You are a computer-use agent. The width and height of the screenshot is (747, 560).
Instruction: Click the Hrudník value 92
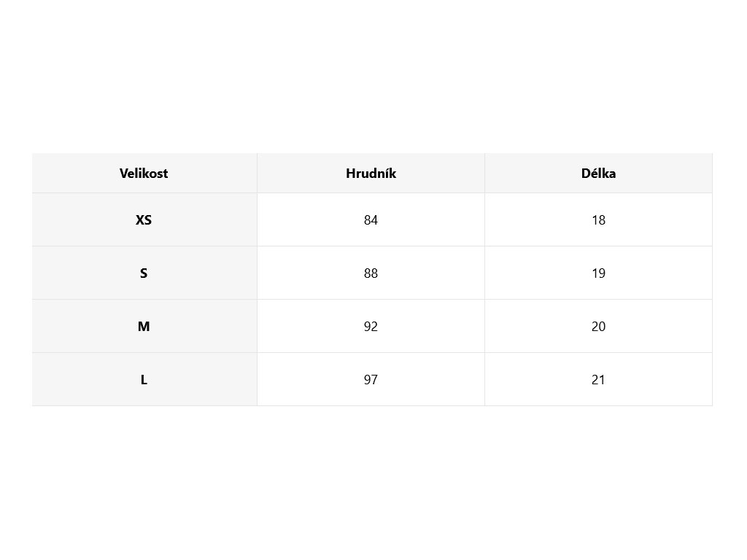tap(371, 327)
